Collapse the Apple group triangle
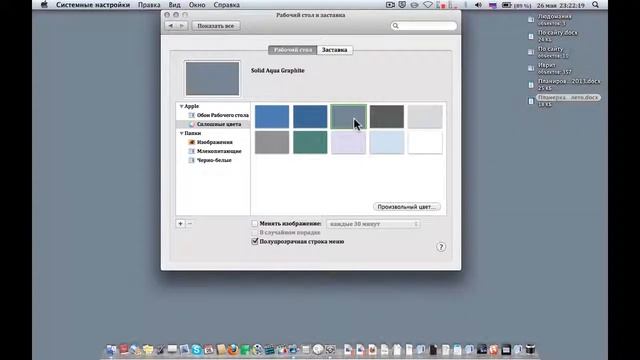Image resolution: width=640 pixels, height=360 pixels. (x=181, y=106)
